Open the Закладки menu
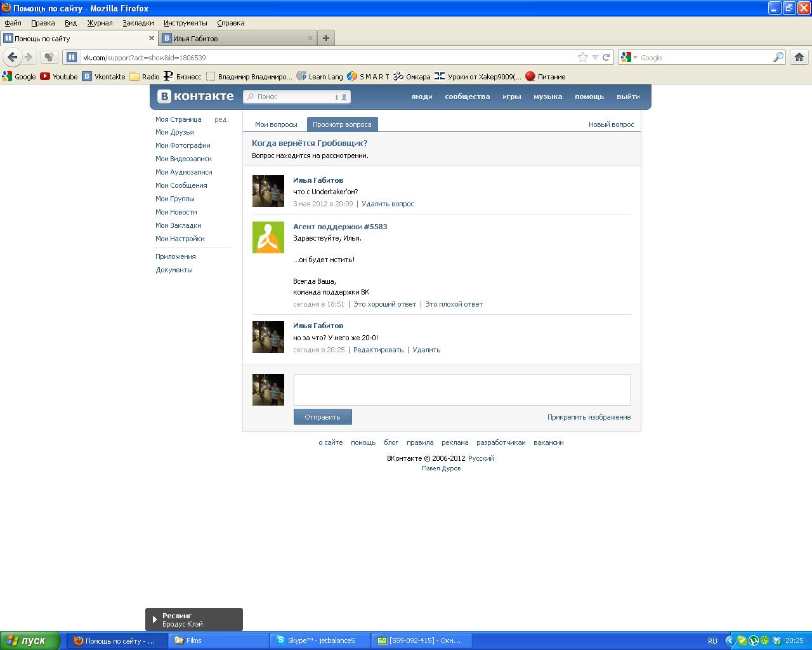The height and width of the screenshot is (650, 812). coord(138,23)
